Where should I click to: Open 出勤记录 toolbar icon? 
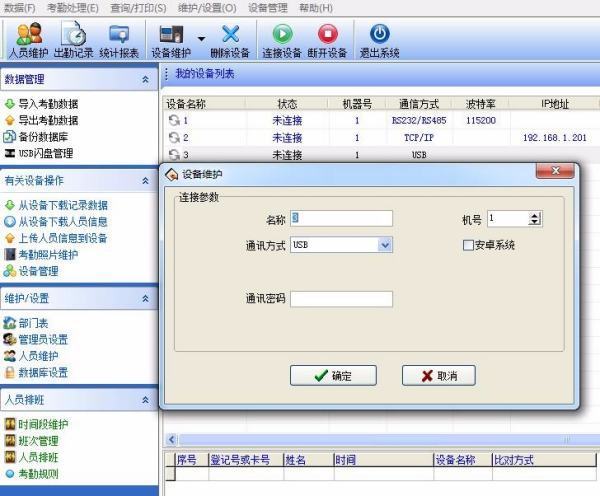(x=73, y=40)
